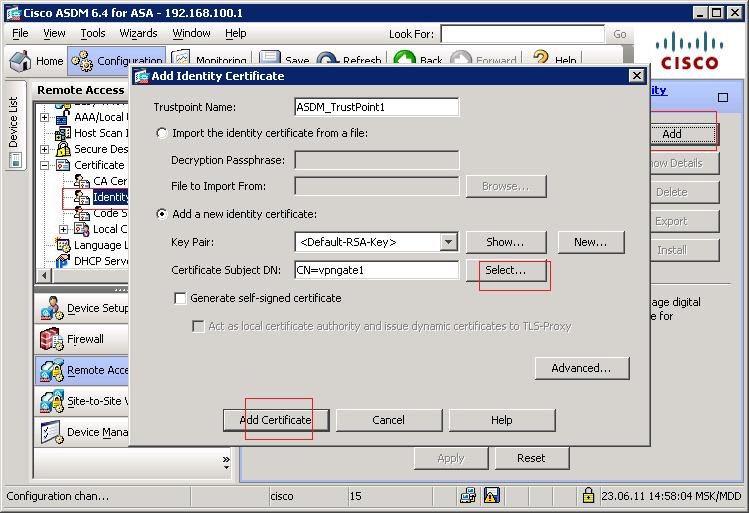Viewport: 749px width, 513px height.
Task: Open the Help menu
Action: pyautogui.click(x=235, y=33)
